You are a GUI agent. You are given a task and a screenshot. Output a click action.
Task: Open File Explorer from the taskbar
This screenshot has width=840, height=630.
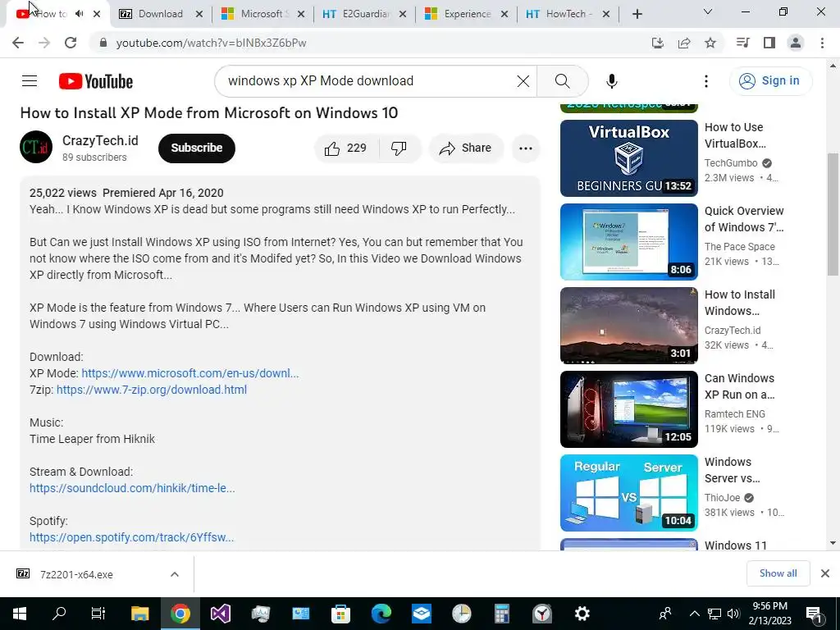point(139,614)
